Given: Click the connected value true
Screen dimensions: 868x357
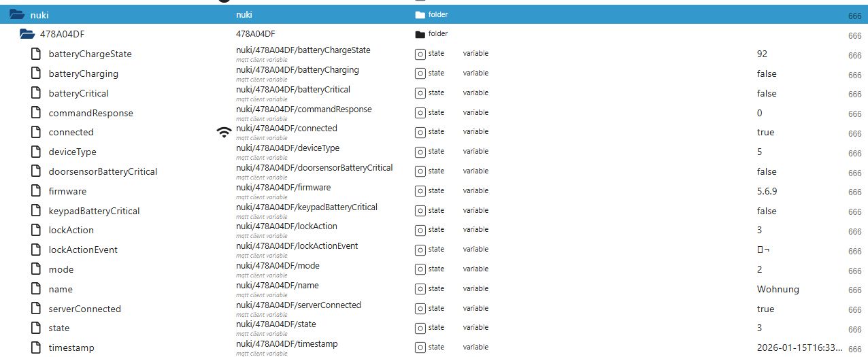Looking at the screenshot, I should (765, 132).
